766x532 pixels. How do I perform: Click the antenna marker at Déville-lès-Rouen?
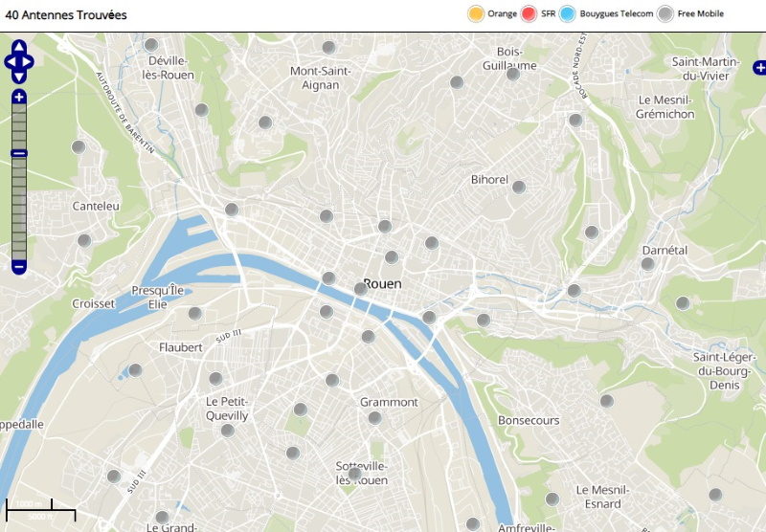click(151, 45)
